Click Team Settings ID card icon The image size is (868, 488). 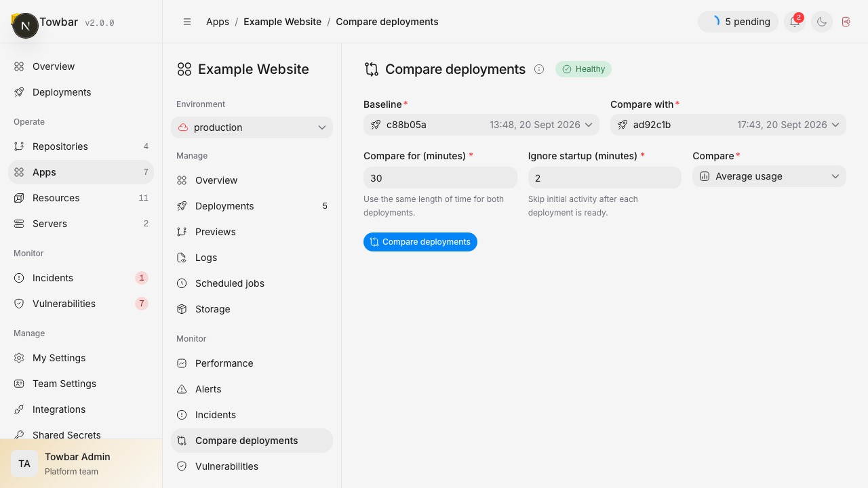pyautogui.click(x=19, y=384)
